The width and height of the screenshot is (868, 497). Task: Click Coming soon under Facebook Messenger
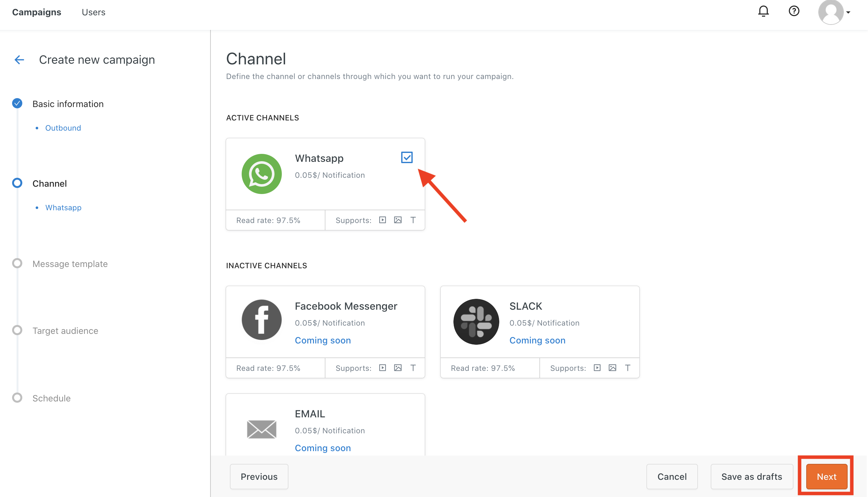tap(323, 340)
